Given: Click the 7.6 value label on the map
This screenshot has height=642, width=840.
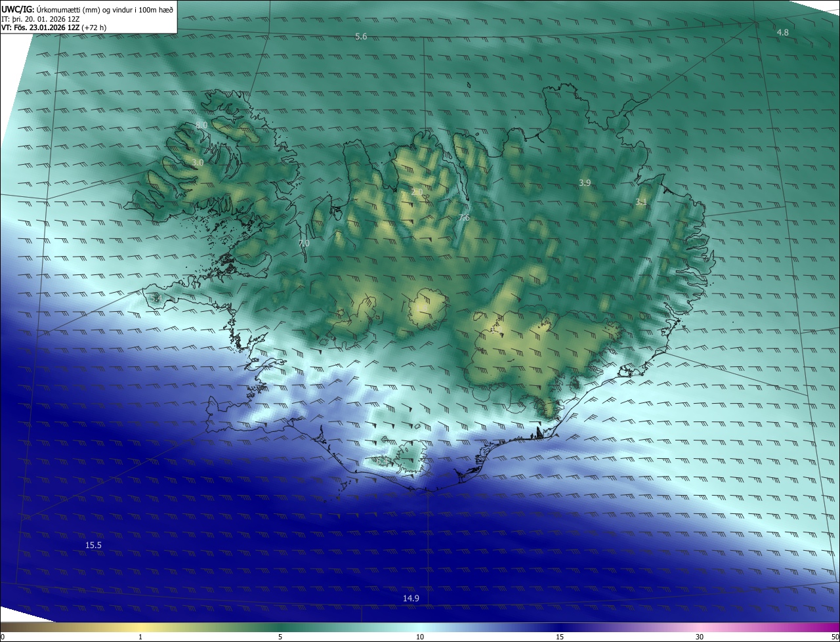Looking at the screenshot, I should (x=464, y=218).
